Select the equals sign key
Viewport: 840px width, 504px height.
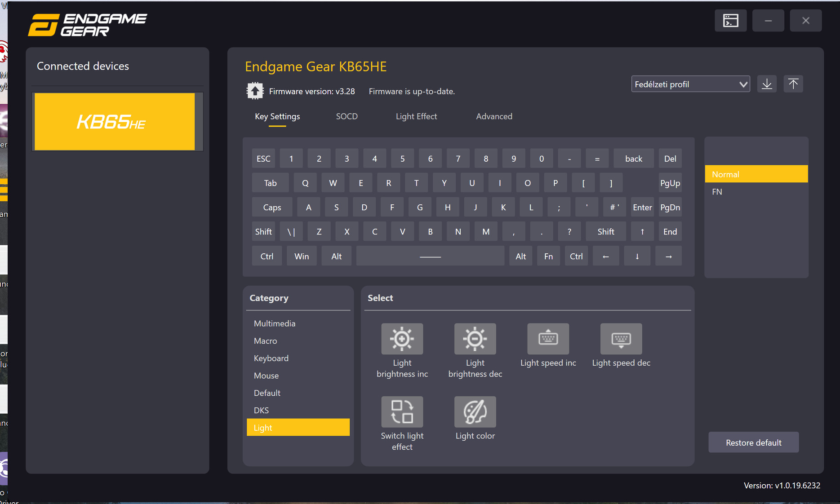pos(597,159)
